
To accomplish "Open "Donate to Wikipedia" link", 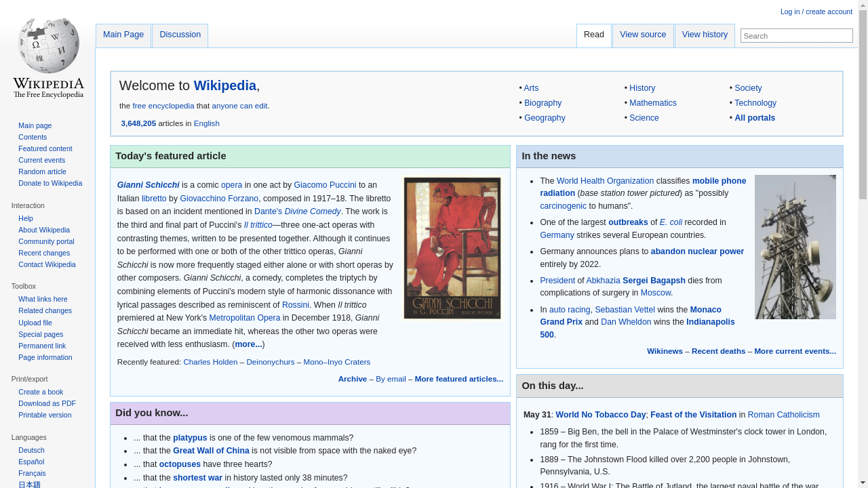I will pos(50,183).
